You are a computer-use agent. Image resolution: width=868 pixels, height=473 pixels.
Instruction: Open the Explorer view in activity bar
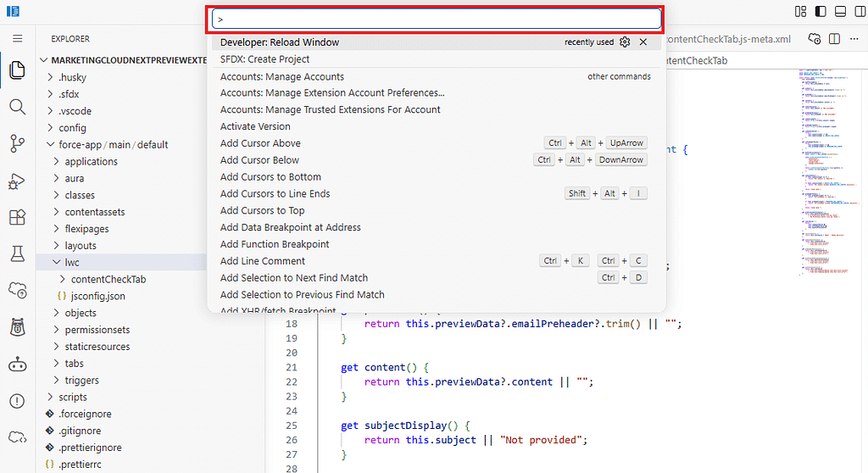tap(17, 70)
